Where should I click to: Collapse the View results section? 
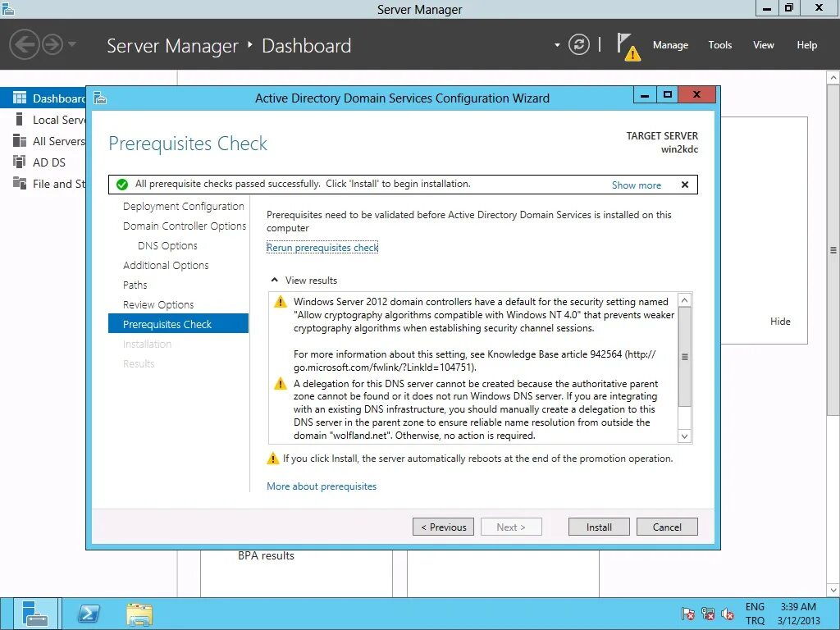point(274,281)
